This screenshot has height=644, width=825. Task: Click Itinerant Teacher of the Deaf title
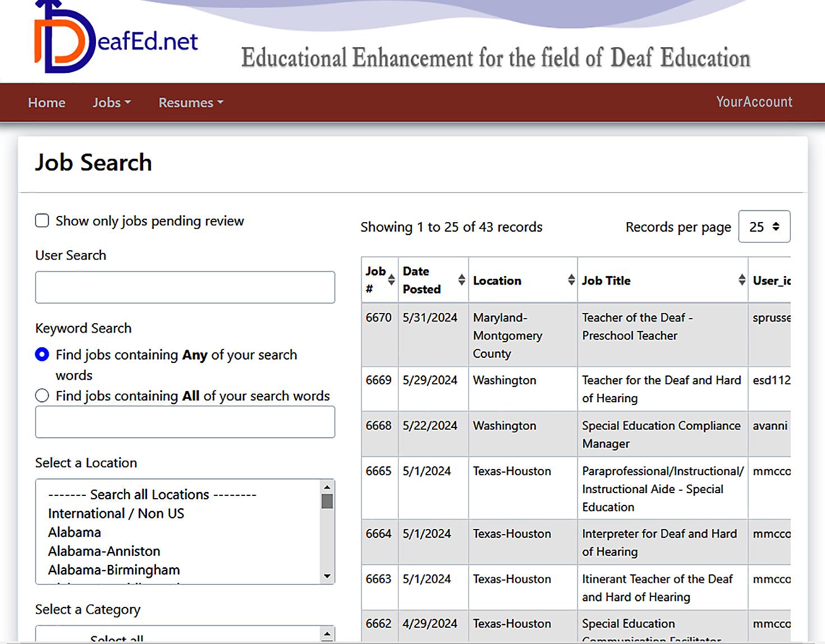[657, 588]
